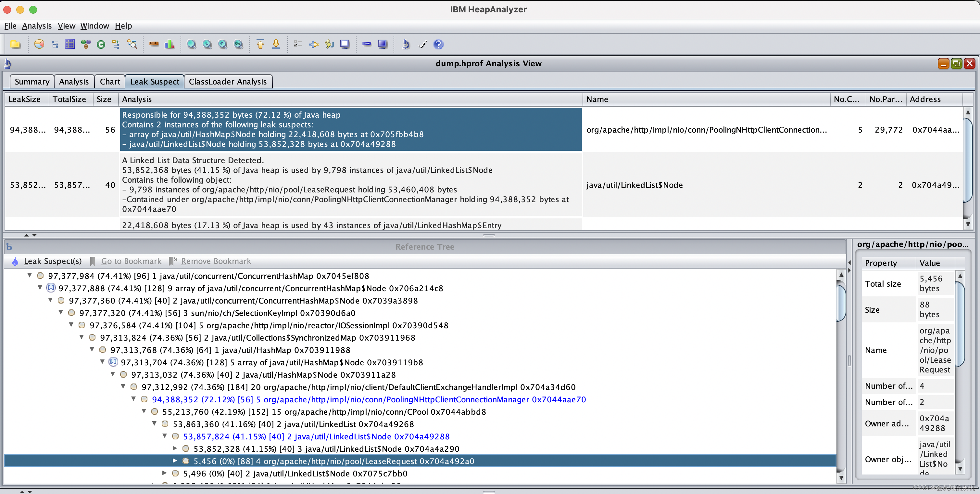The width and height of the screenshot is (980, 494).
Task: Switch to the Chart tab
Action: (110, 82)
